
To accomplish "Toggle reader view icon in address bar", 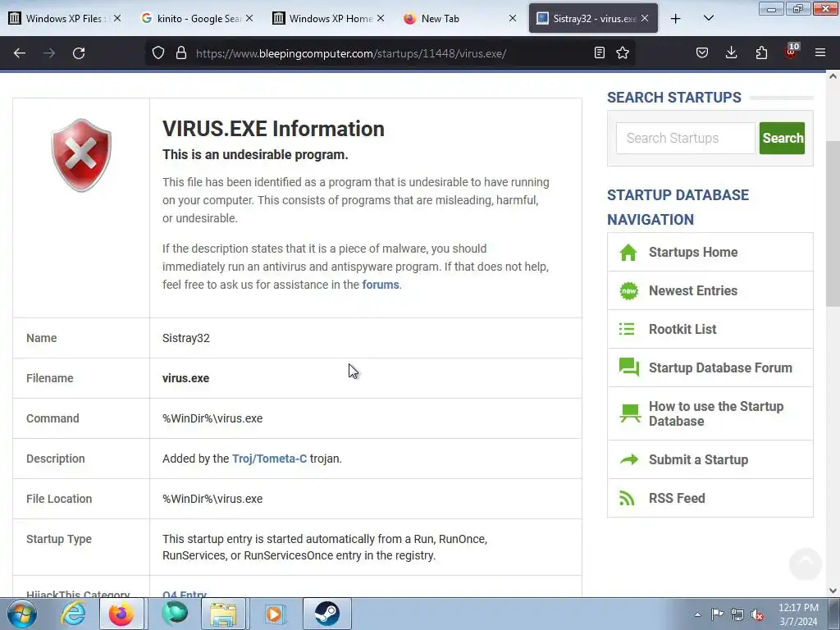I will coord(600,53).
